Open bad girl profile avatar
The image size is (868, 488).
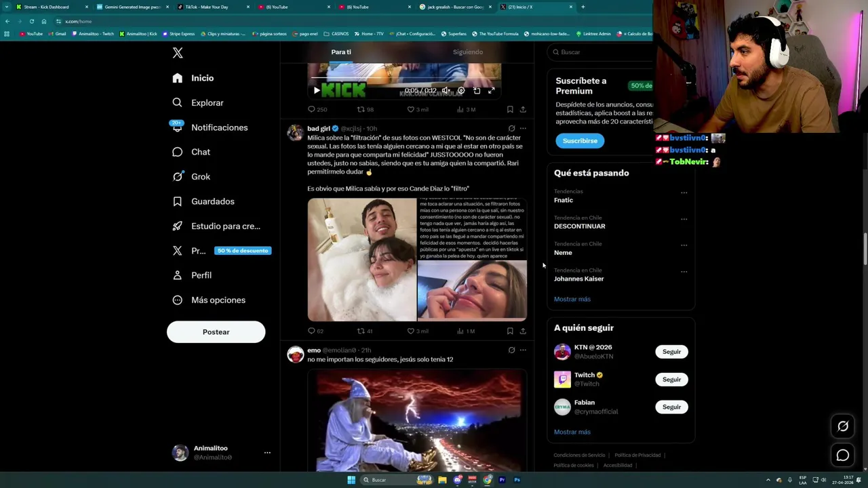click(x=295, y=132)
